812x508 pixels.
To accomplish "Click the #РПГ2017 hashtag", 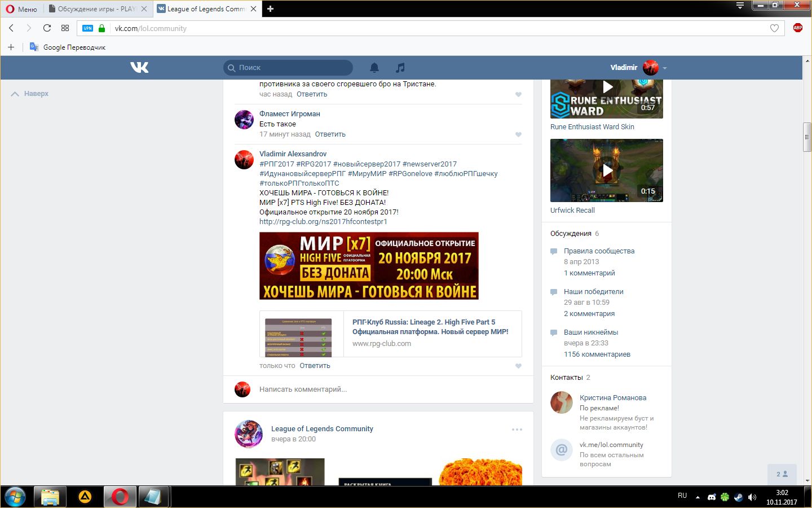I will coord(277,164).
